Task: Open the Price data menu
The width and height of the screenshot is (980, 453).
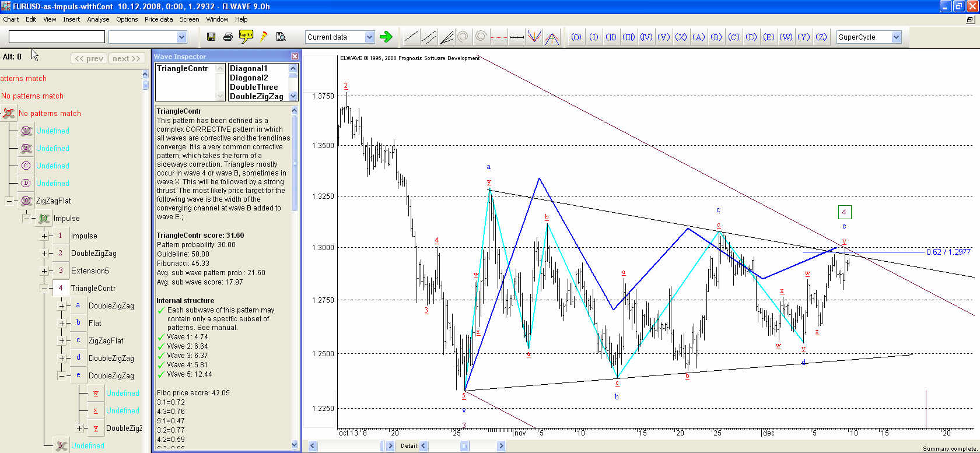Action: [159, 19]
